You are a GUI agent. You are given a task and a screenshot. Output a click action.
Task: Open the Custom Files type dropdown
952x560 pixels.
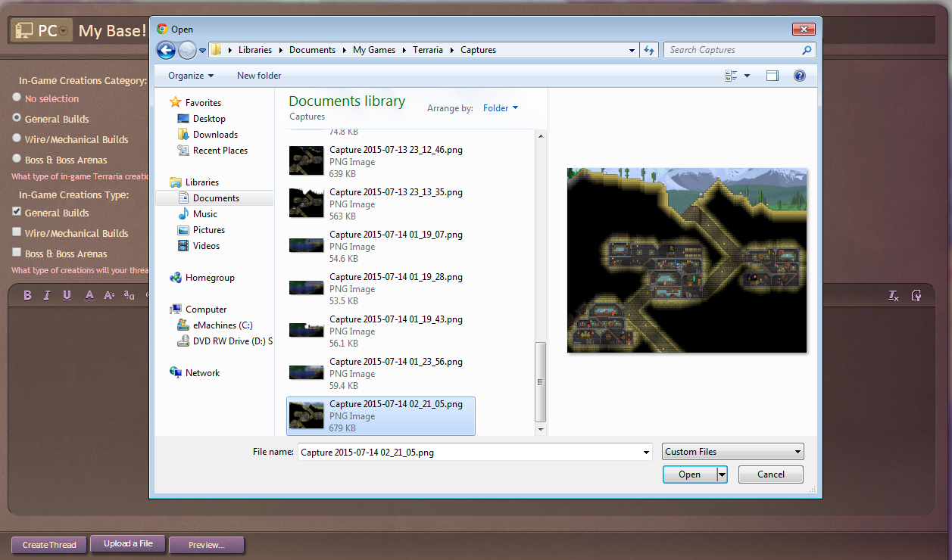(x=733, y=452)
